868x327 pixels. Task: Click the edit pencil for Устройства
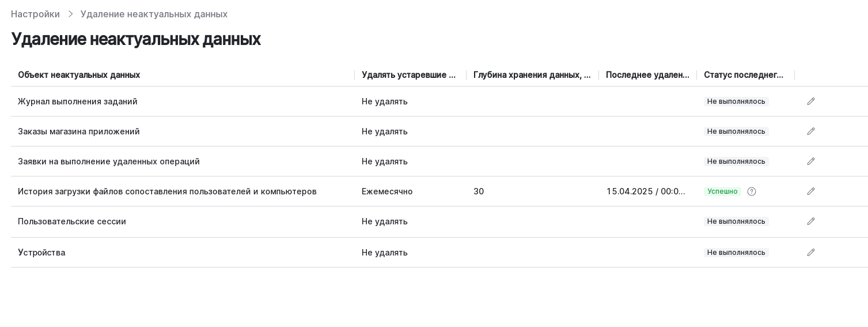click(811, 253)
